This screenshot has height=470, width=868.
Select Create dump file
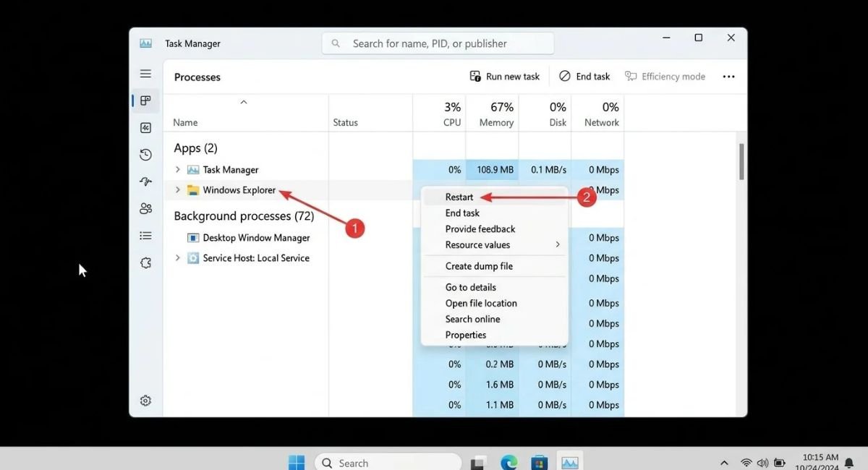[x=495, y=266]
